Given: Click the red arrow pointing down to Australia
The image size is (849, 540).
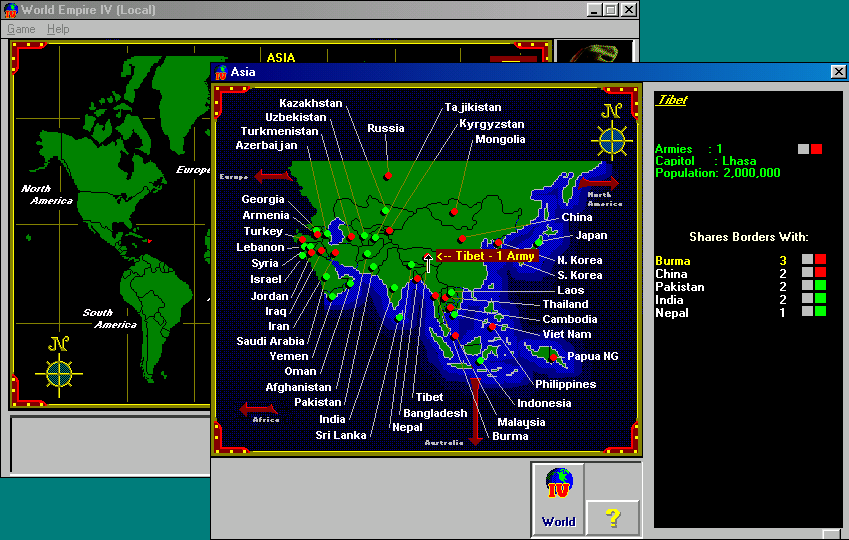Looking at the screenshot, I should tap(475, 412).
